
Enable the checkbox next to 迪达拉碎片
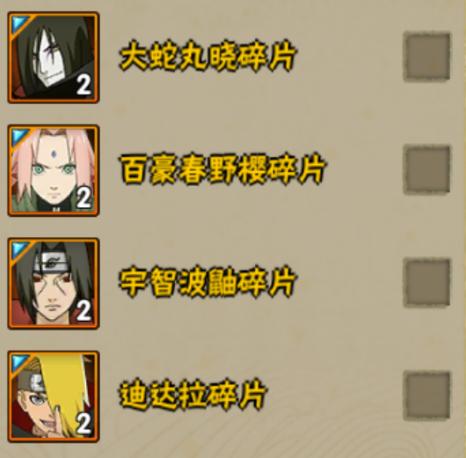pyautogui.click(x=427, y=396)
